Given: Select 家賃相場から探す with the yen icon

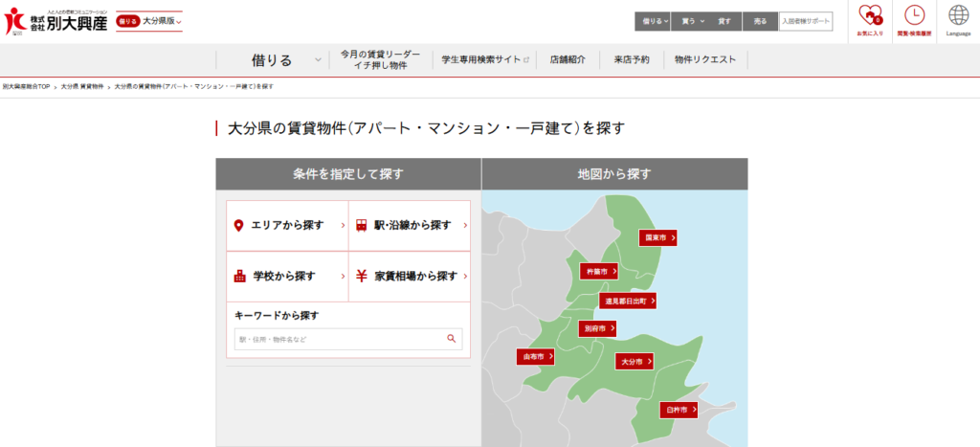Looking at the screenshot, I should point(410,277).
